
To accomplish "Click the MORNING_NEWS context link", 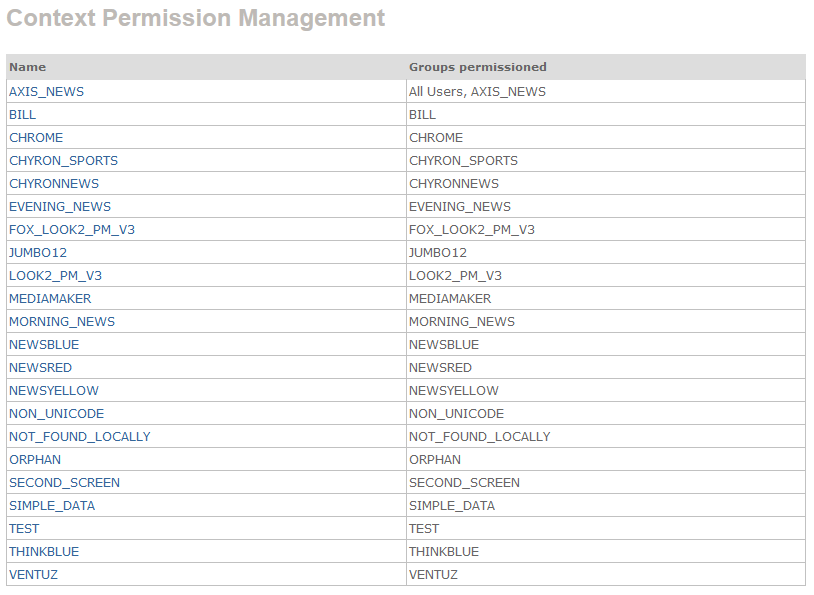I will [62, 321].
